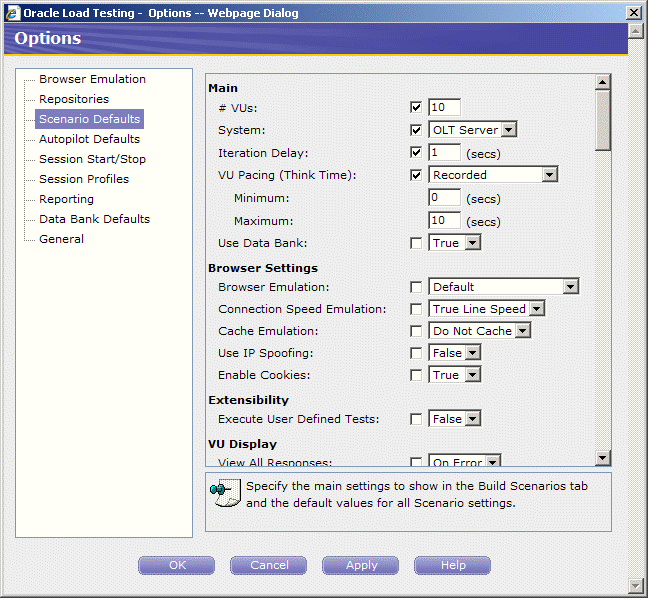Click the outer dialog scroll up arrow

tap(635, 31)
